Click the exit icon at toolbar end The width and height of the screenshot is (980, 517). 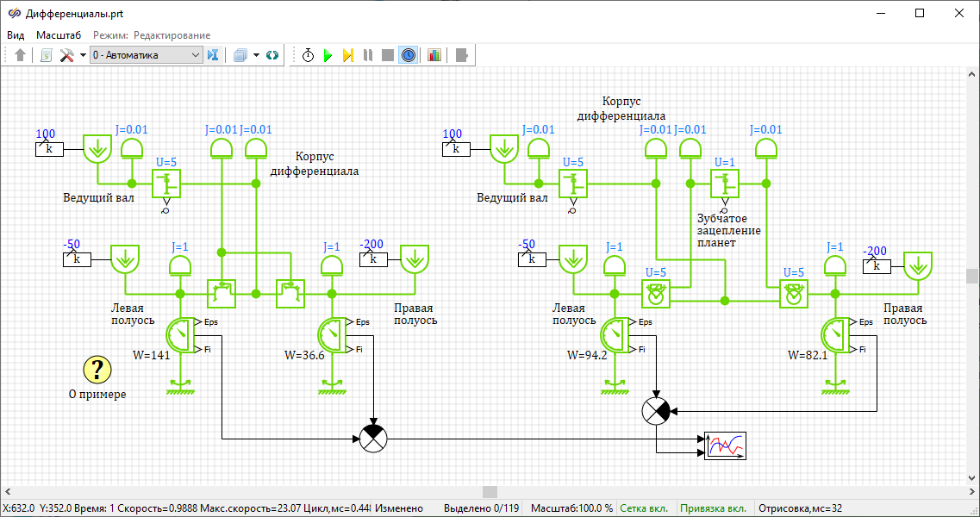pyautogui.click(x=461, y=55)
